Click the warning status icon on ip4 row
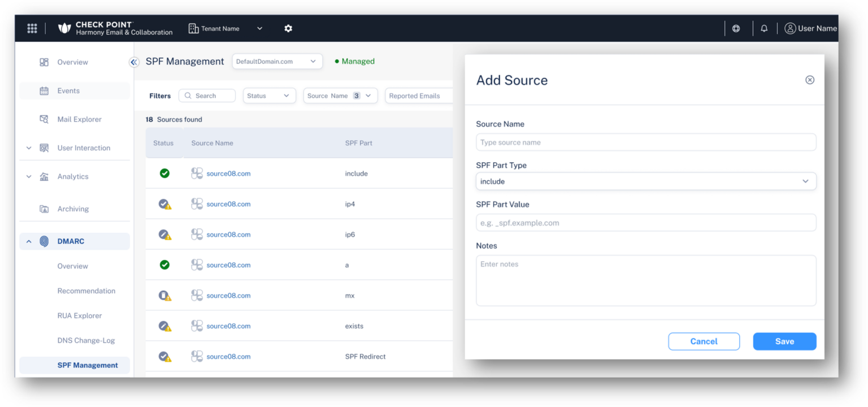 [164, 203]
